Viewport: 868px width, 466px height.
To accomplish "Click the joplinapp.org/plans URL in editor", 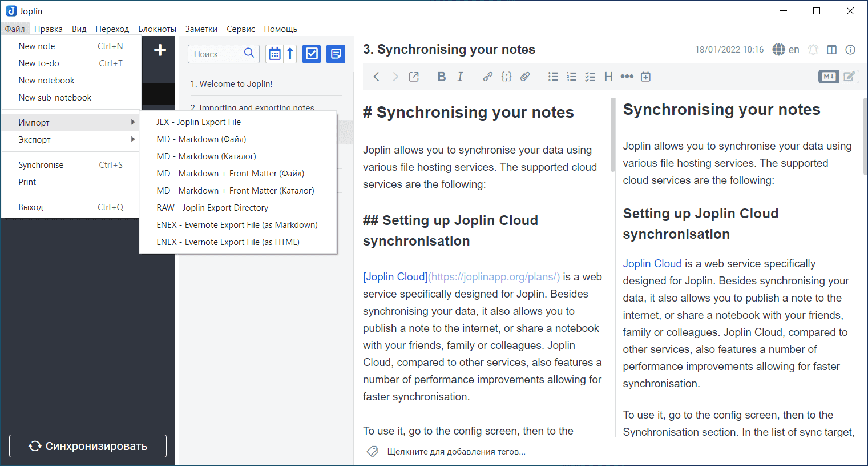I will click(x=494, y=277).
